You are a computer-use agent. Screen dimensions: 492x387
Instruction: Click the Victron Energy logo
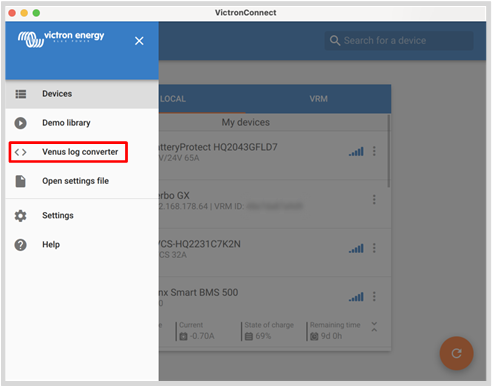[x=61, y=39]
